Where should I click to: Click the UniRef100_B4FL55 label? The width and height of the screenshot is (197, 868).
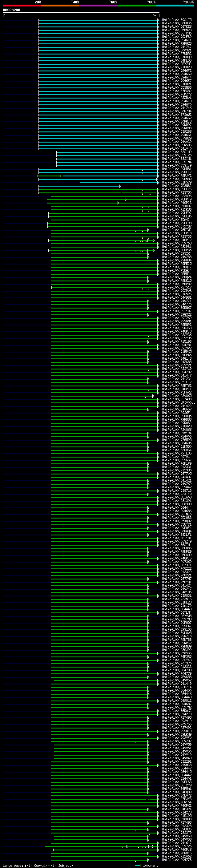[x=177, y=61]
